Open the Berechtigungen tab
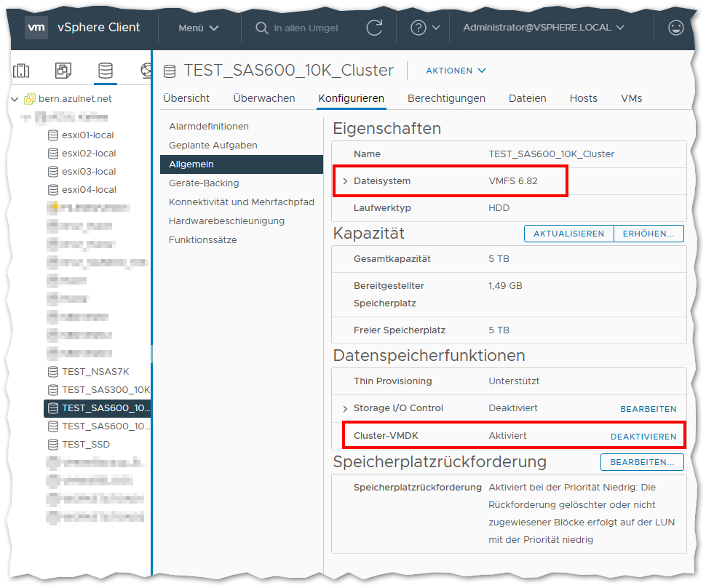Viewport: 706px width, 588px height. click(446, 98)
